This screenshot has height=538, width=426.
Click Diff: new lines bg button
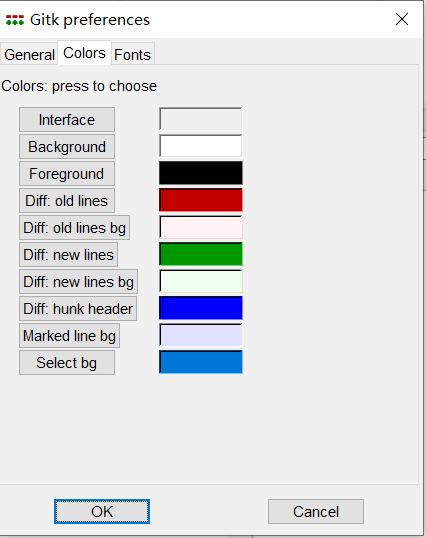(x=79, y=282)
